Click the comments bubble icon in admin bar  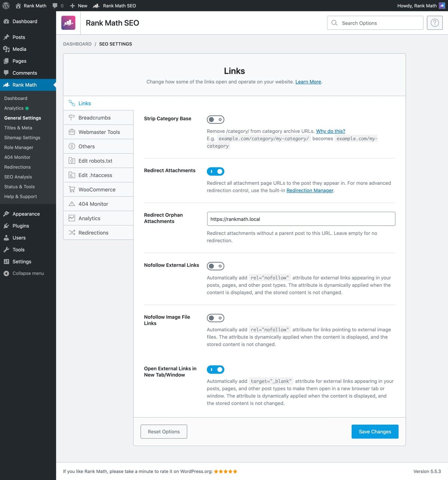[55, 6]
